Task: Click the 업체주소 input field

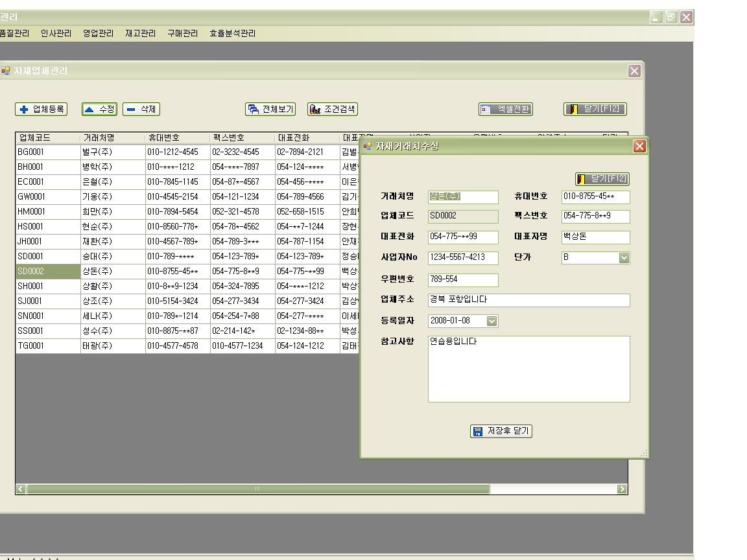Action: [x=529, y=300]
